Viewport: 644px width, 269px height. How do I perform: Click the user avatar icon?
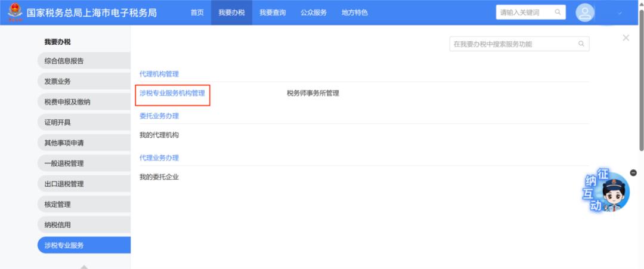pyautogui.click(x=585, y=13)
